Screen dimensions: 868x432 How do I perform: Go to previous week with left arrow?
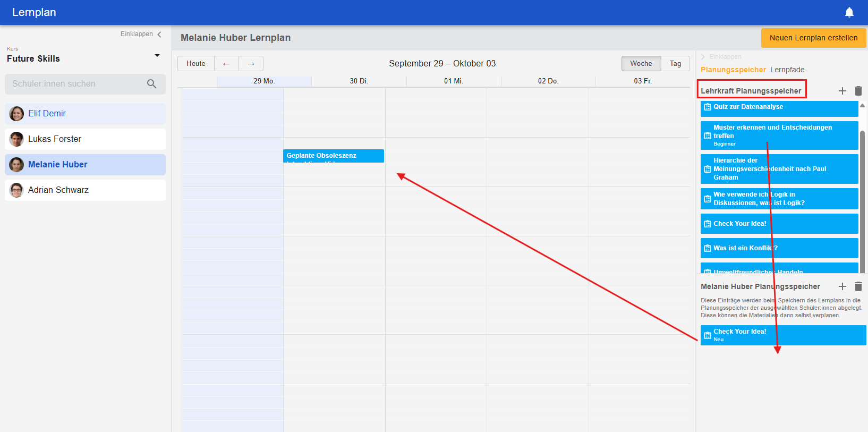(x=226, y=64)
